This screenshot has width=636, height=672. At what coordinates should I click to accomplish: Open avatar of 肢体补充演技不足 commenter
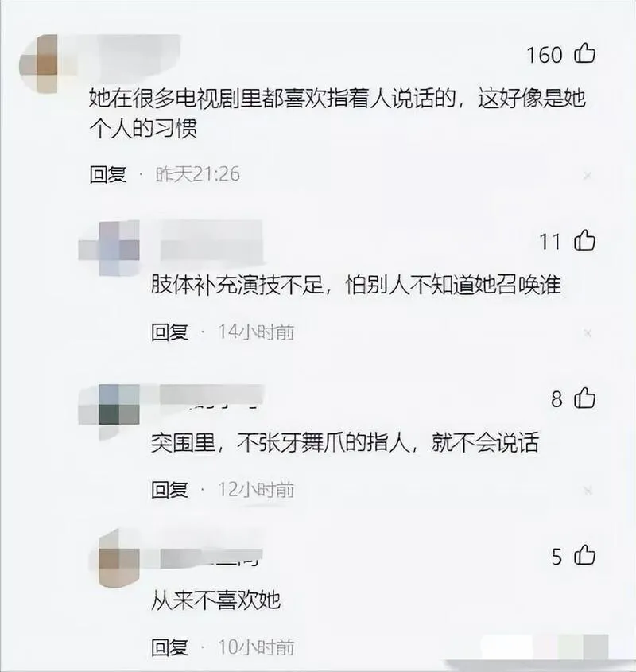pyautogui.click(x=109, y=248)
